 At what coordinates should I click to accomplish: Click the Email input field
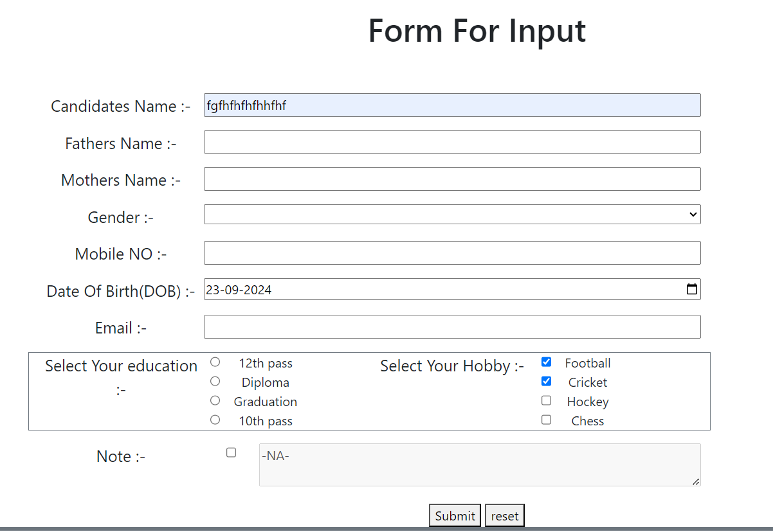click(451, 327)
